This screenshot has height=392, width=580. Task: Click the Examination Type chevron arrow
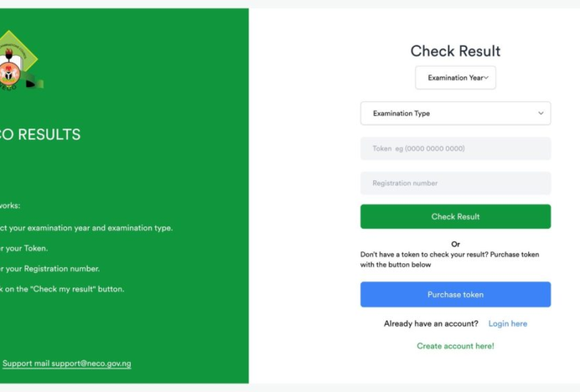[x=540, y=114]
